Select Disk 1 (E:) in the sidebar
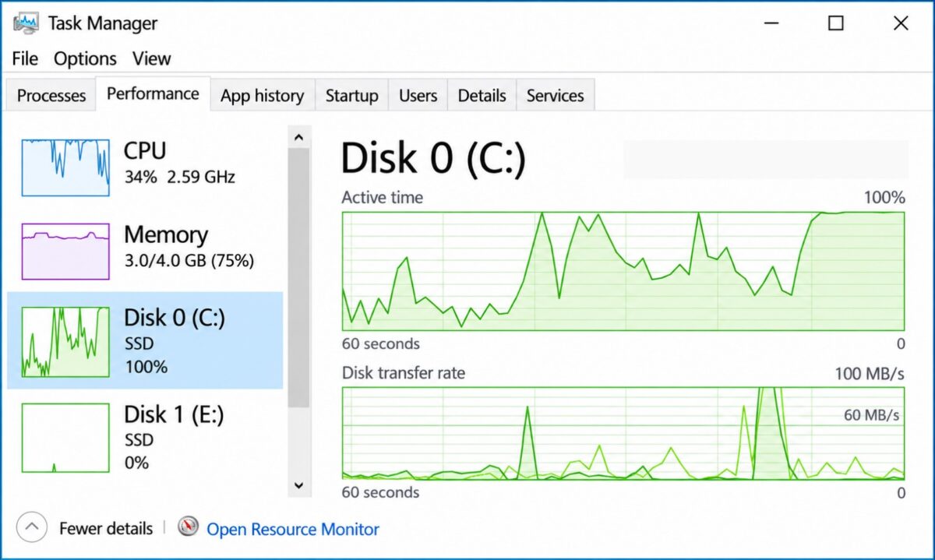 [x=145, y=438]
